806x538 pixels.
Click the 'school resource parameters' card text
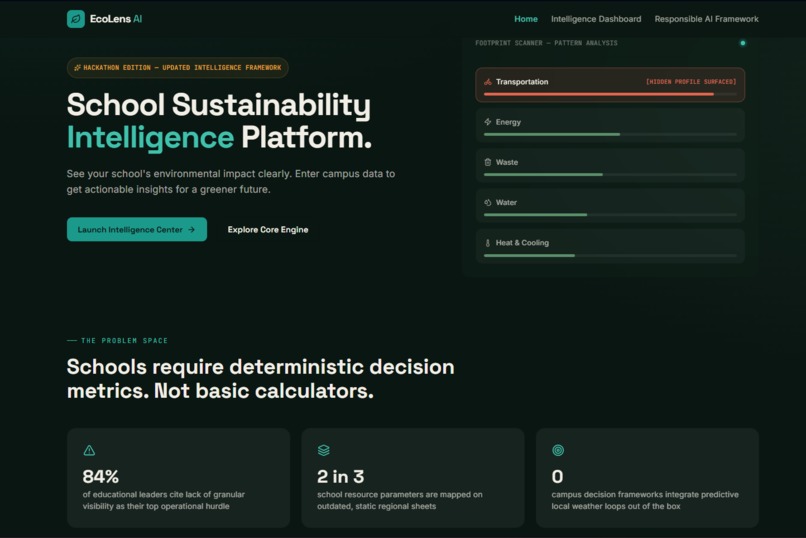point(399,500)
